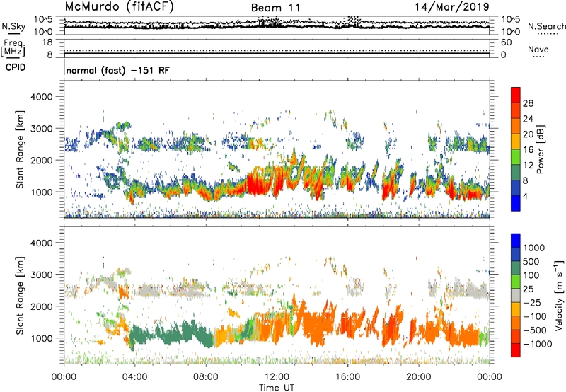The height and width of the screenshot is (392, 566).
Task: Click the 16 tick on power colorbar
Action: click(528, 150)
